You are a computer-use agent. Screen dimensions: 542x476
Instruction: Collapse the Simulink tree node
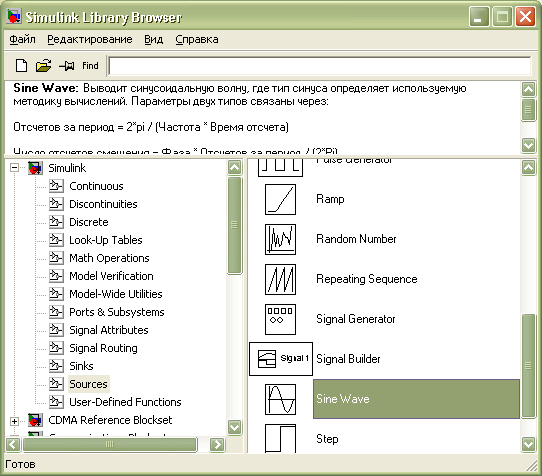coord(15,168)
